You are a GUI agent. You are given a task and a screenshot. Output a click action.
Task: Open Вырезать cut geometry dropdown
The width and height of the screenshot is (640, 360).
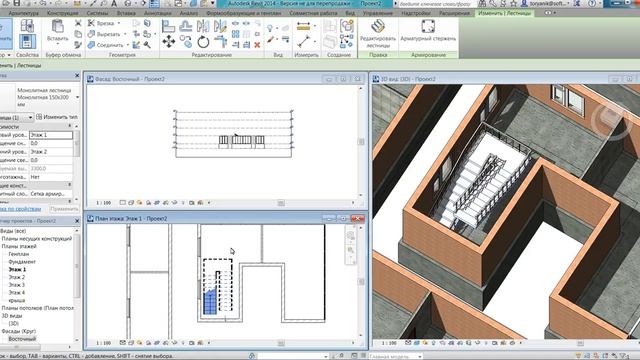(125, 34)
